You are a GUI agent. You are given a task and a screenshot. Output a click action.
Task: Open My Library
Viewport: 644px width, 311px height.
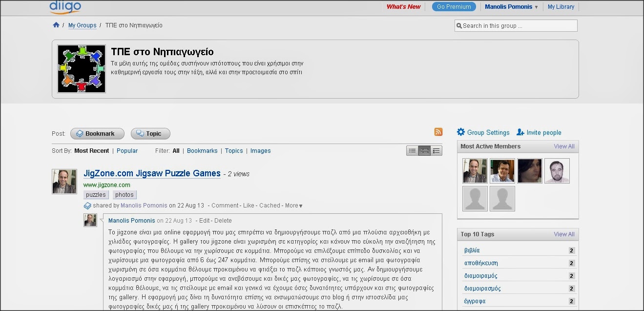click(561, 7)
